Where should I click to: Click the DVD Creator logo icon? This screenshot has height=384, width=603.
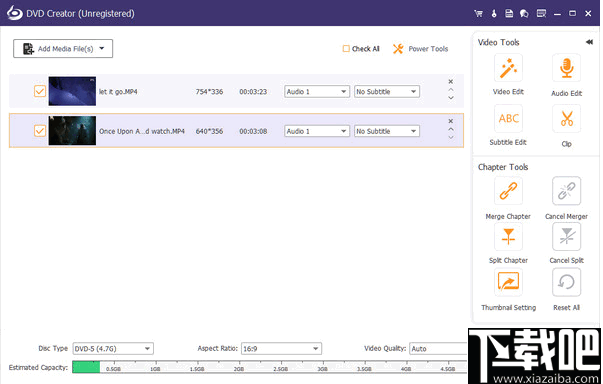point(14,13)
